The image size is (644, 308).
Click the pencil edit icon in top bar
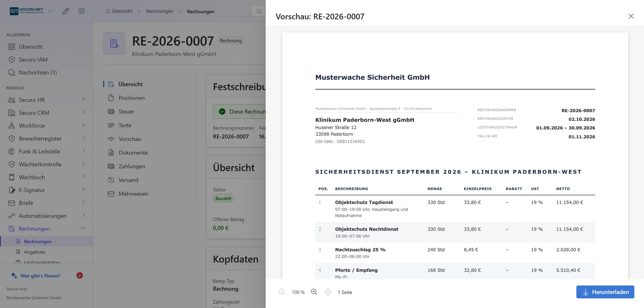(66, 11)
